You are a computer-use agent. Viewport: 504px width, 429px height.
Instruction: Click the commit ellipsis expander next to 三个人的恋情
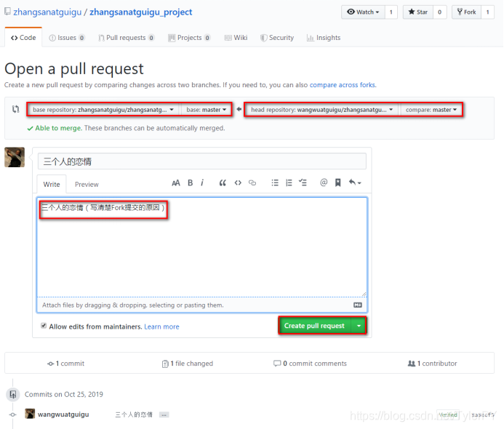tap(164, 415)
